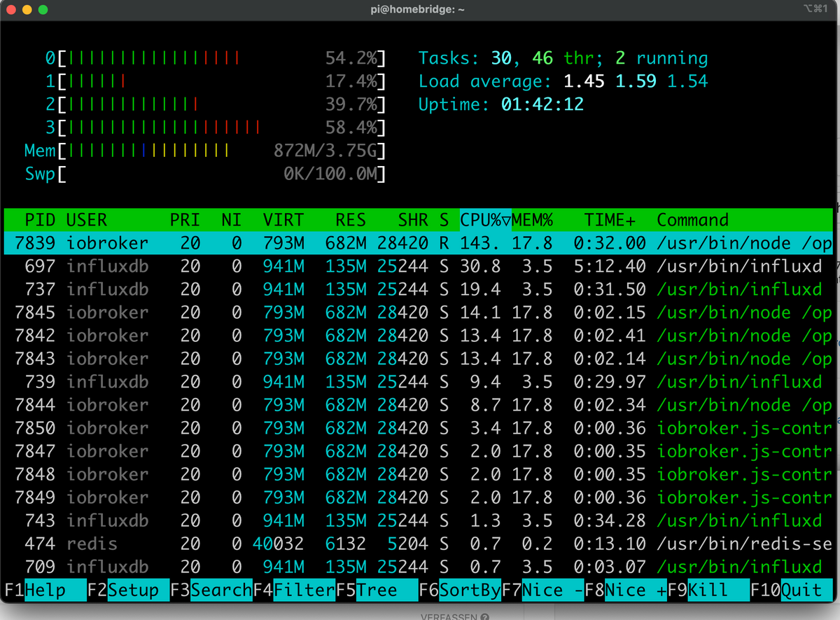Viewport: 840px width, 620px height.
Task: Click the CPU% sorted column header
Action: point(485,220)
